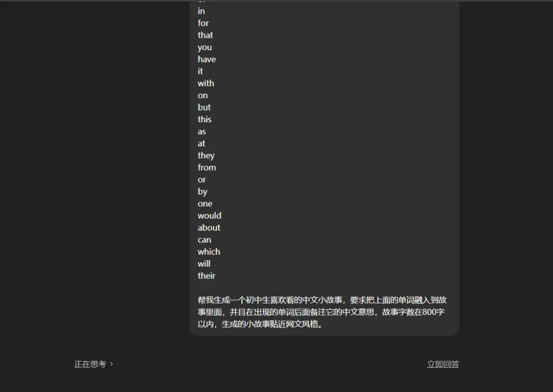
Task: Click the chevron arrow beside 正在思考
Action: (x=112, y=364)
